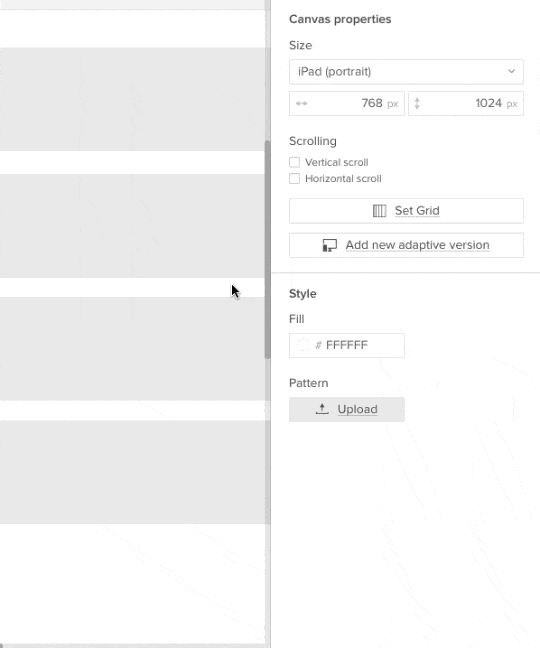Viewport: 540px width, 648px height.
Task: Select the bottom gray placeholder block
Action: tap(132, 472)
